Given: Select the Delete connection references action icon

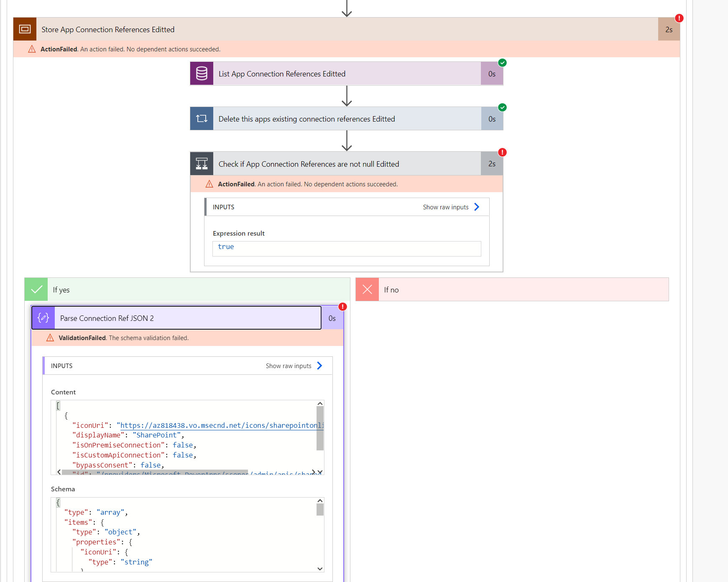Looking at the screenshot, I should [x=202, y=118].
